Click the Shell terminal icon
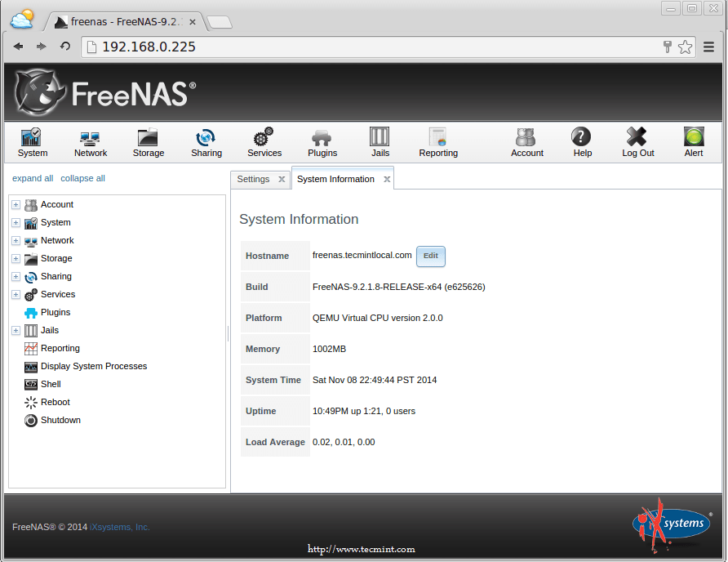Image resolution: width=728 pixels, height=562 pixels. pyautogui.click(x=31, y=385)
